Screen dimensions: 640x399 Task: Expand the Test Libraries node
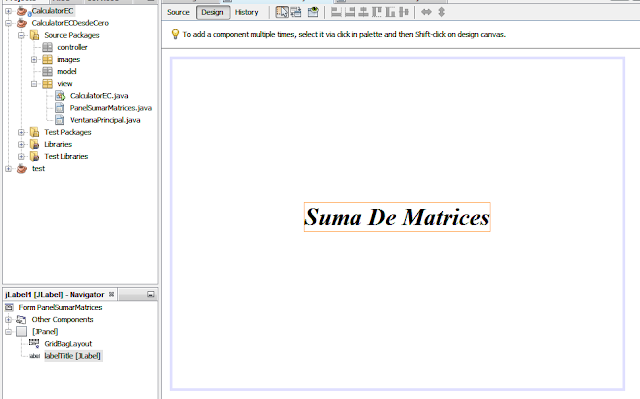click(x=21, y=156)
